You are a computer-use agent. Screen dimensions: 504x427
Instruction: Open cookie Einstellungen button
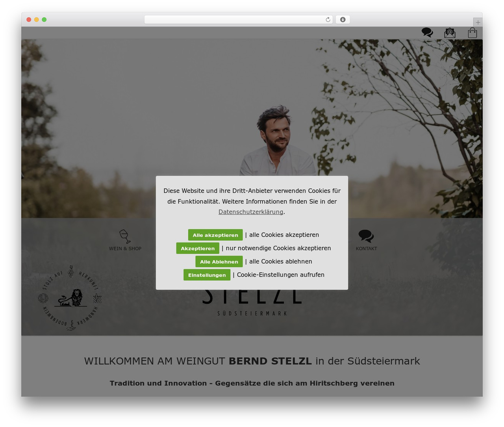(x=207, y=275)
